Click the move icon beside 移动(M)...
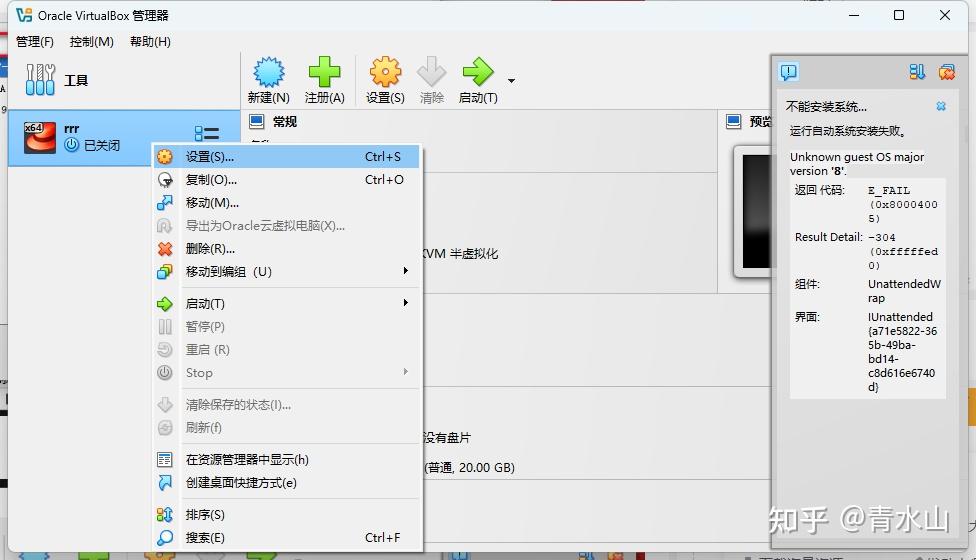The image size is (976, 560). (165, 203)
